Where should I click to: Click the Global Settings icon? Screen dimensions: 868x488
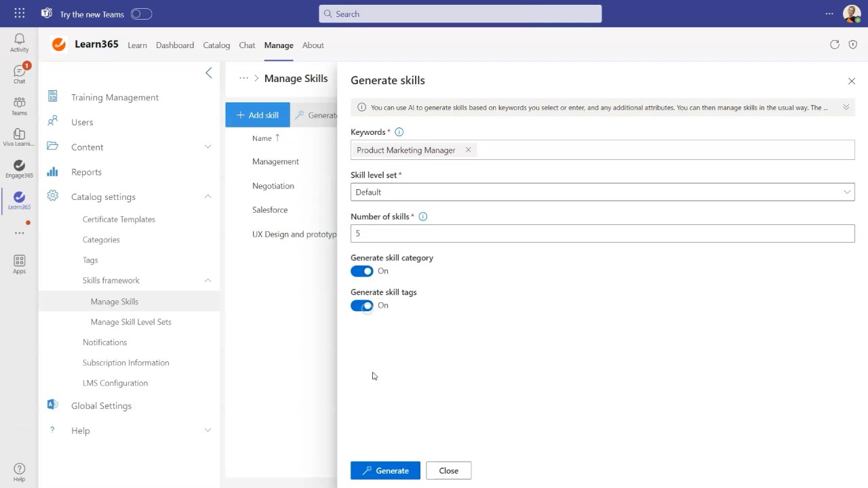pos(53,405)
